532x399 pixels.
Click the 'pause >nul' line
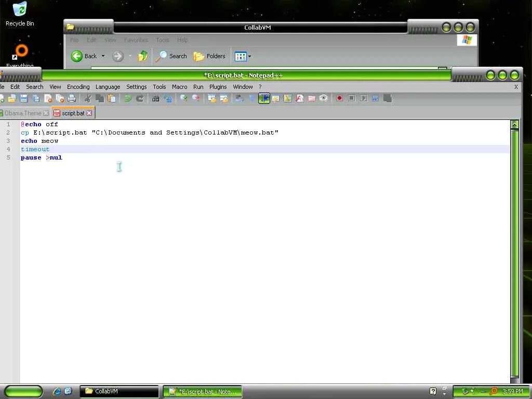point(42,157)
